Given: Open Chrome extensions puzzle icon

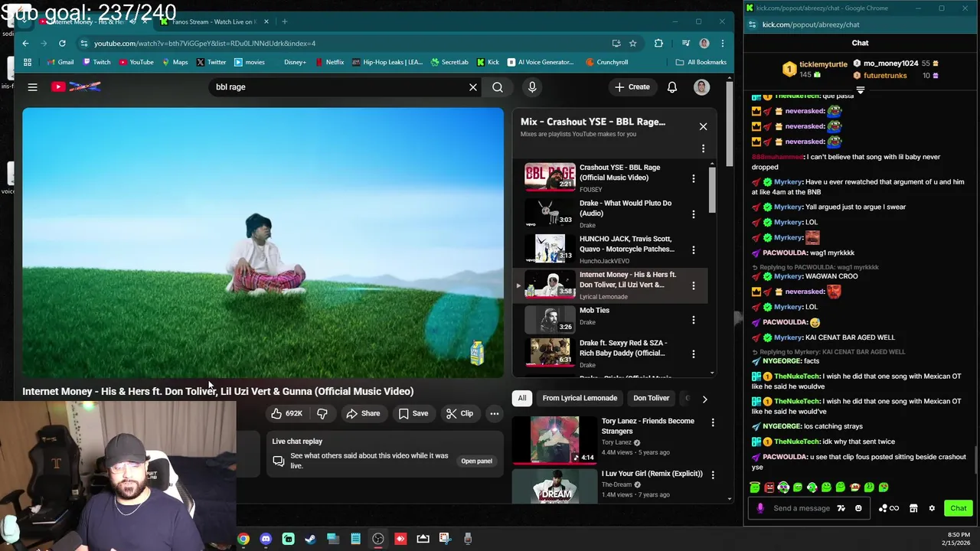Looking at the screenshot, I should [658, 44].
